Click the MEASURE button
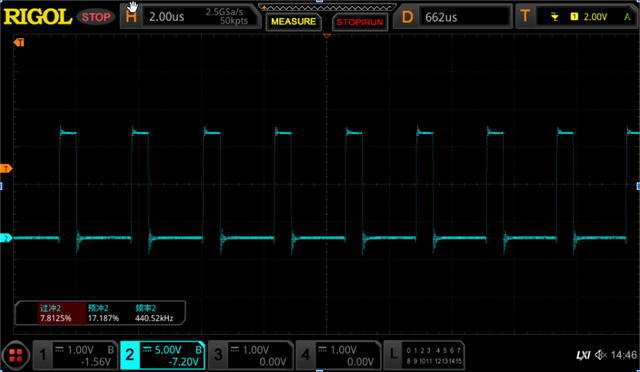640x372 pixels. (293, 22)
